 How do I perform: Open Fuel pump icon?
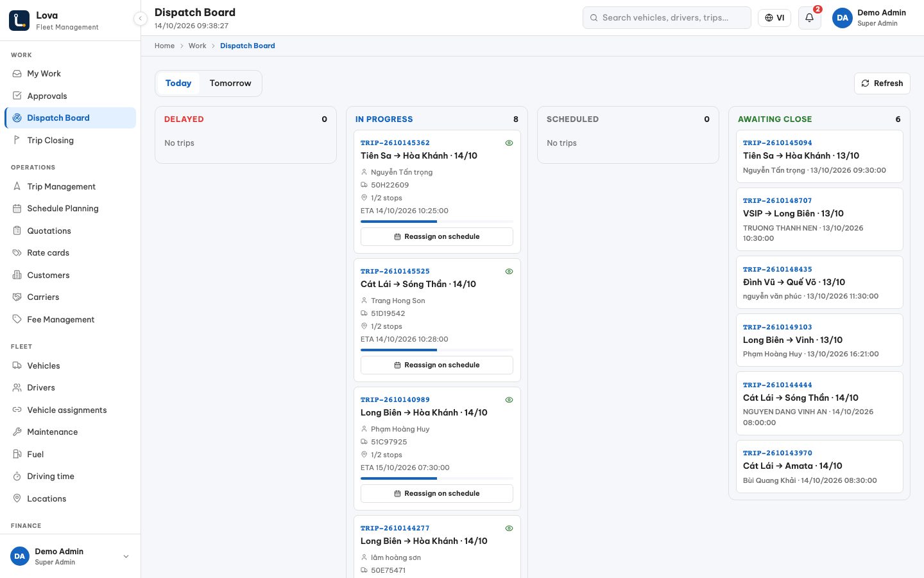pos(17,454)
